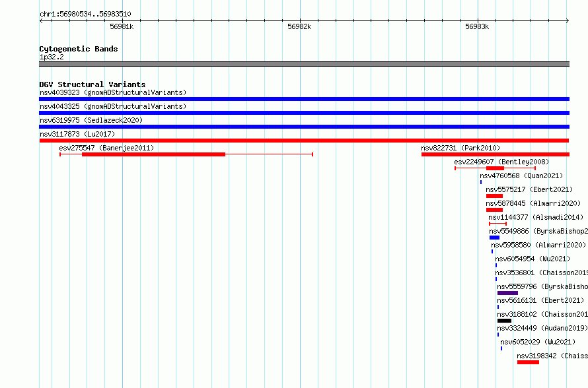Open the nsv5559796 variant label
The width and height of the screenshot is (588, 388).
point(542,286)
